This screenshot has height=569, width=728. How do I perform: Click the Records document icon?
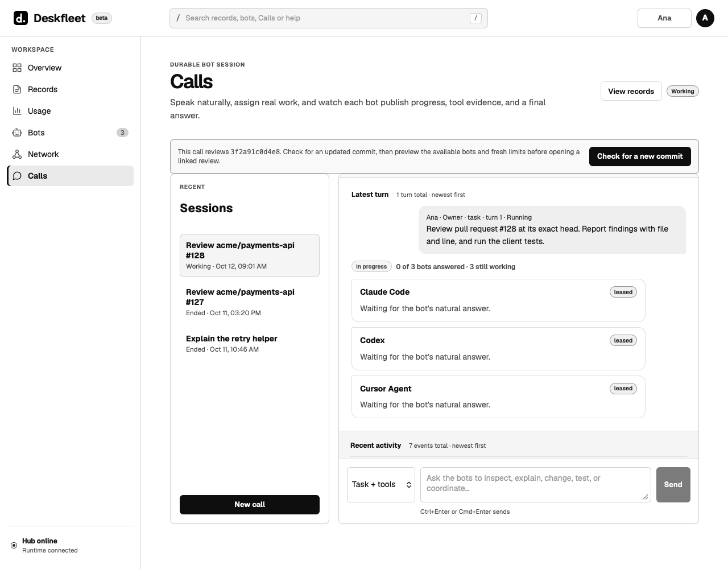(x=17, y=89)
